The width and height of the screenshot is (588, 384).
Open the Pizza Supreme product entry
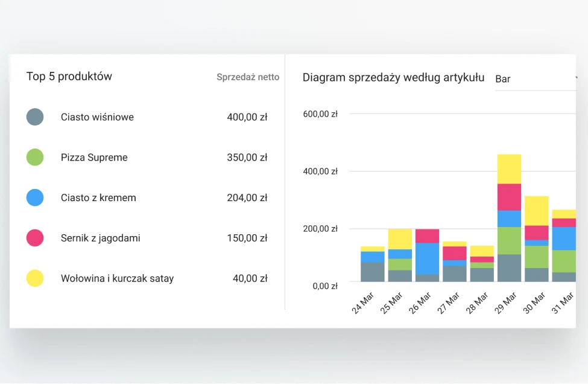pos(93,157)
